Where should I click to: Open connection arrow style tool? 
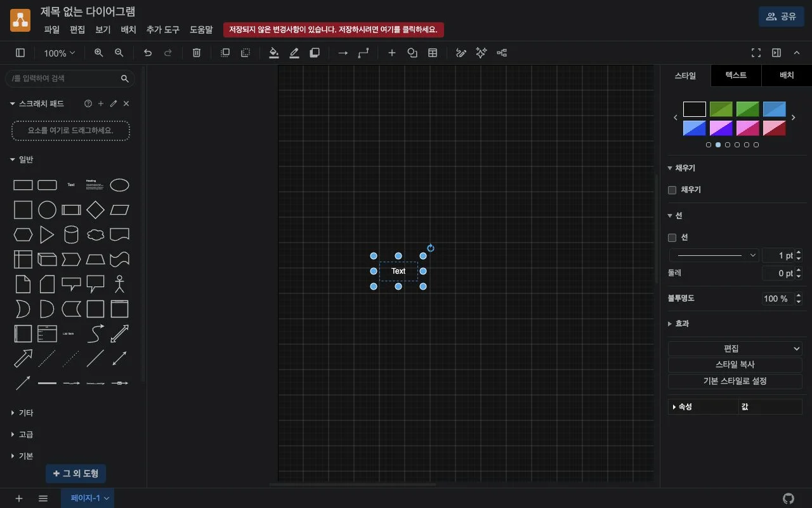[343, 53]
